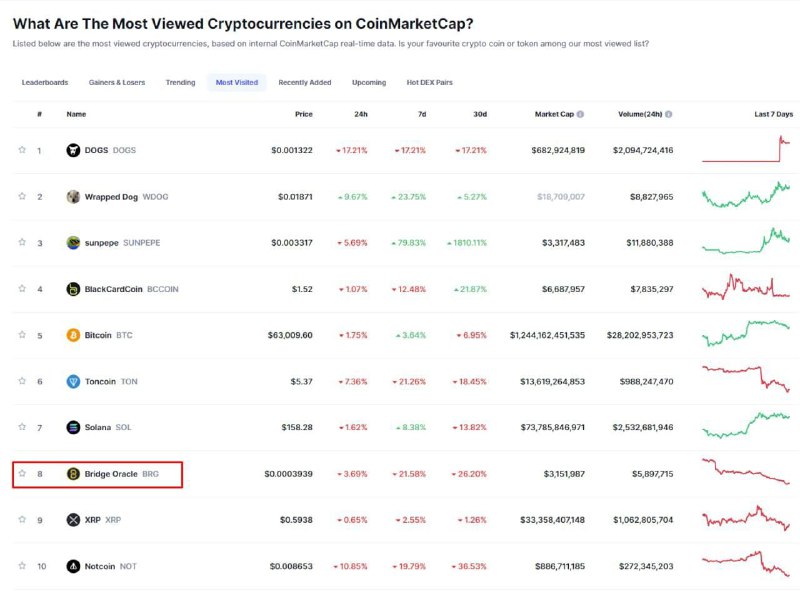
Task: Toggle watchlist star for Bitcoin
Action: tap(22, 334)
